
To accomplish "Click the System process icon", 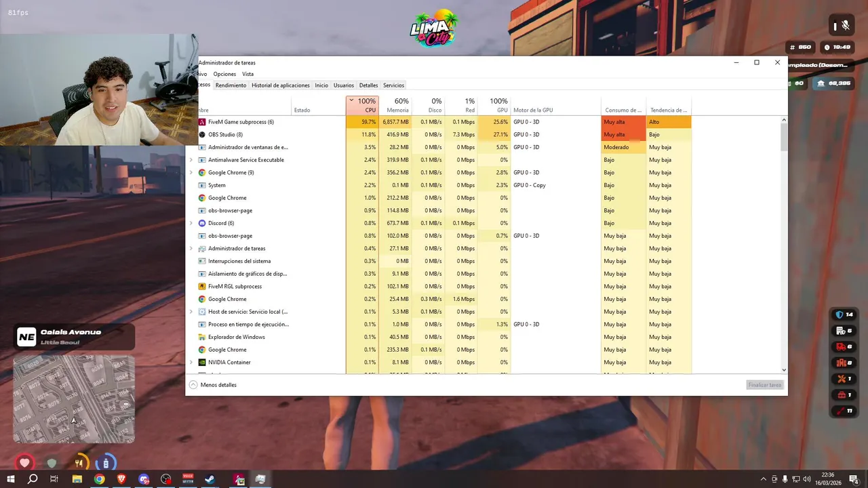I will (x=202, y=185).
